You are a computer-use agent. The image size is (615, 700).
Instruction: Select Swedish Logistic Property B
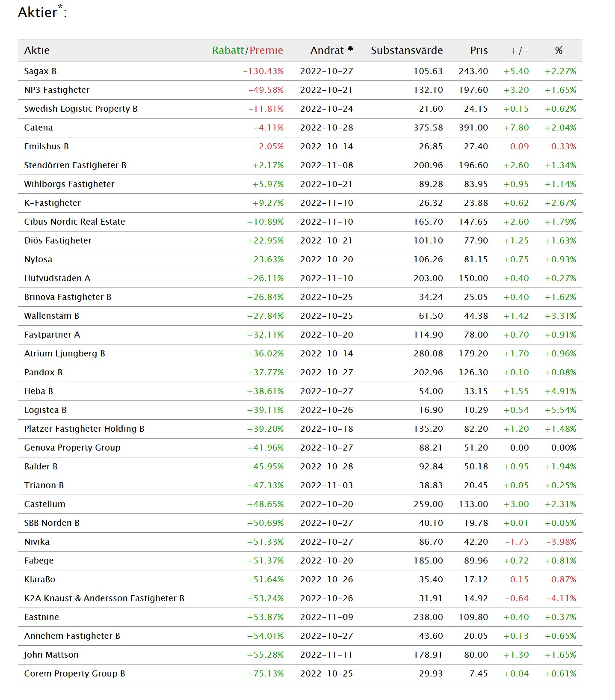[81, 109]
